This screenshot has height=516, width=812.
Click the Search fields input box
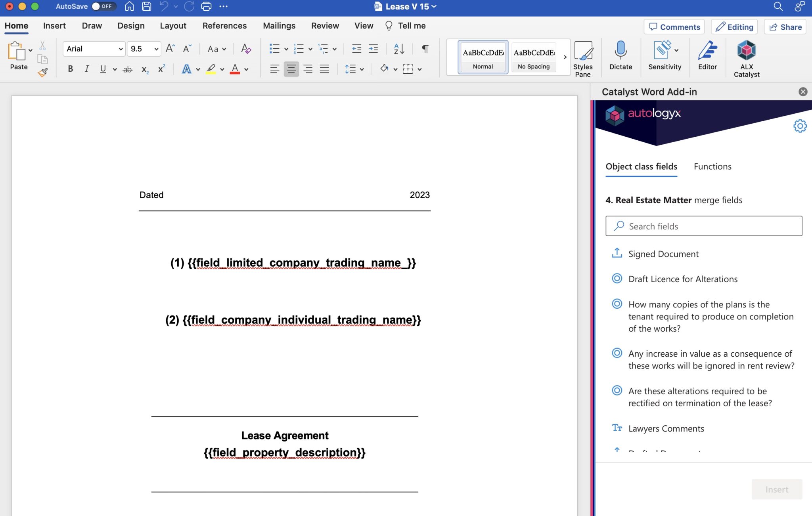point(704,226)
